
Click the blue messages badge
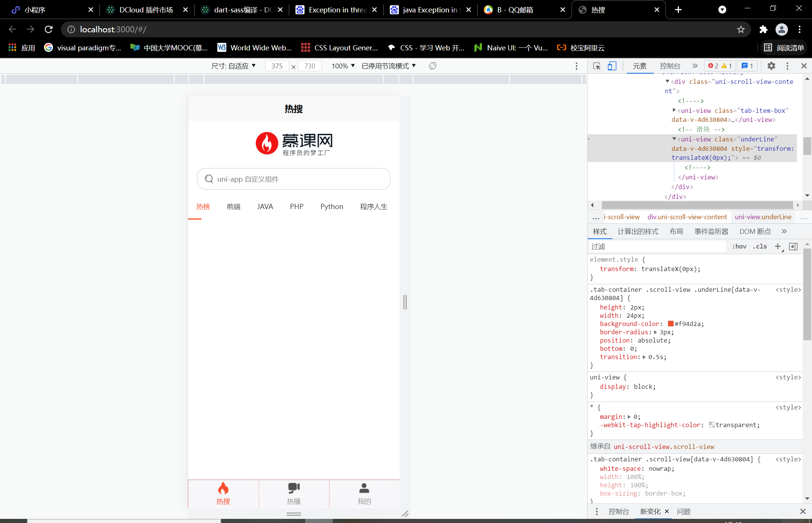coord(747,66)
